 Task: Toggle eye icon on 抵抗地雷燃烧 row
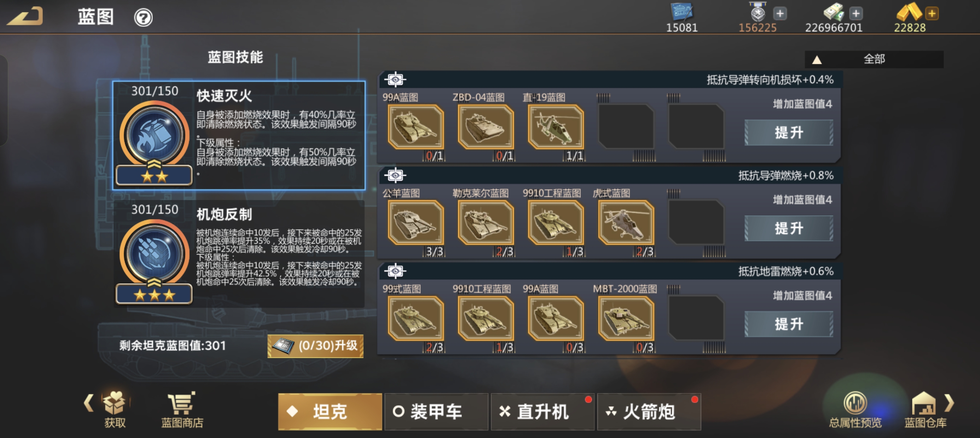click(x=395, y=271)
